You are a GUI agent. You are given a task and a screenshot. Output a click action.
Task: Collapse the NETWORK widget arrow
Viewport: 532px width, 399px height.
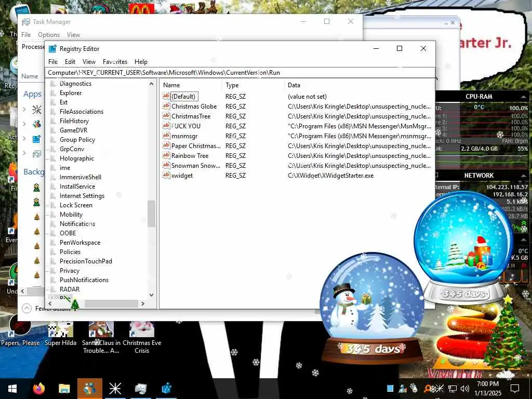pos(523,176)
